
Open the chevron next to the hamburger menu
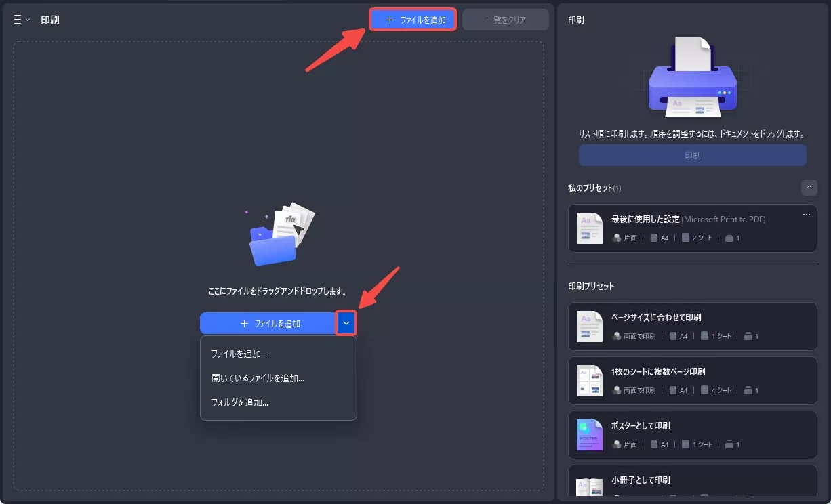pyautogui.click(x=28, y=19)
